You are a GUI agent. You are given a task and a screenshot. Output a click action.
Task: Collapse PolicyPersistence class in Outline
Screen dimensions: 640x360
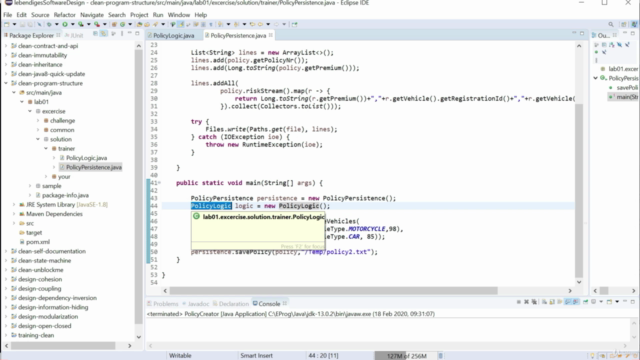(x=596, y=78)
